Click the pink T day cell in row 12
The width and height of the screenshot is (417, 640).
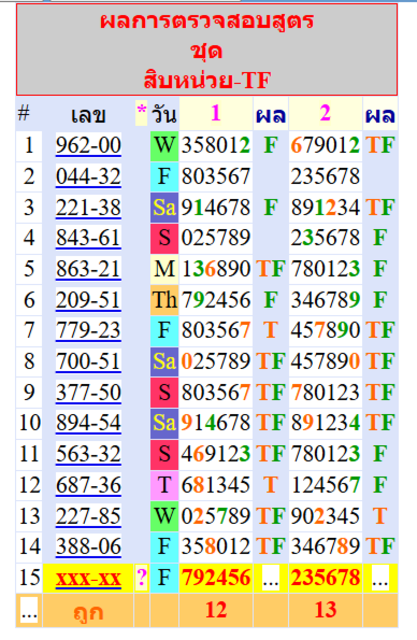[164, 485]
